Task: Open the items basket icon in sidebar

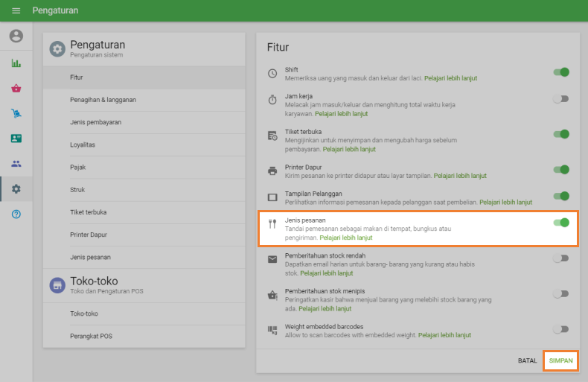Action: (x=16, y=89)
